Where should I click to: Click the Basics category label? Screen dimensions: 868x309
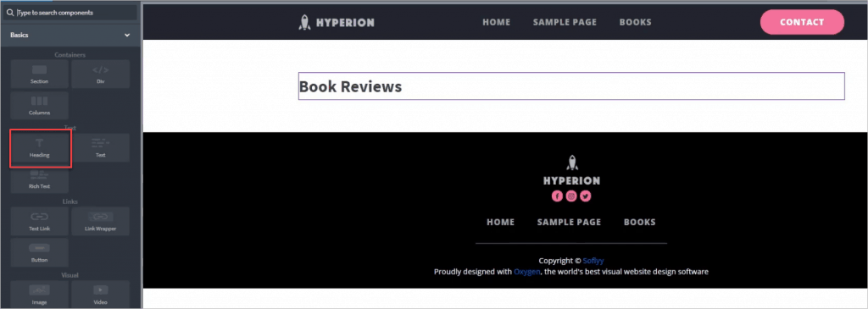pyautogui.click(x=19, y=35)
